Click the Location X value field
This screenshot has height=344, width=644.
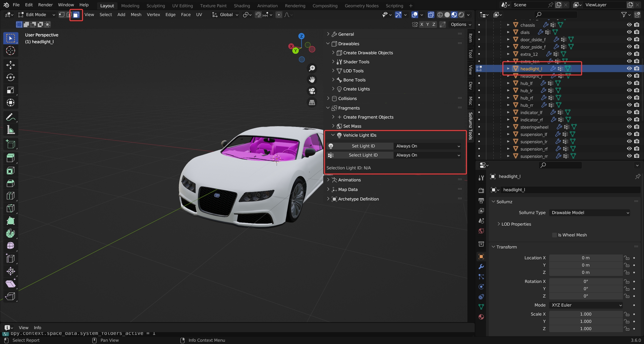585,258
